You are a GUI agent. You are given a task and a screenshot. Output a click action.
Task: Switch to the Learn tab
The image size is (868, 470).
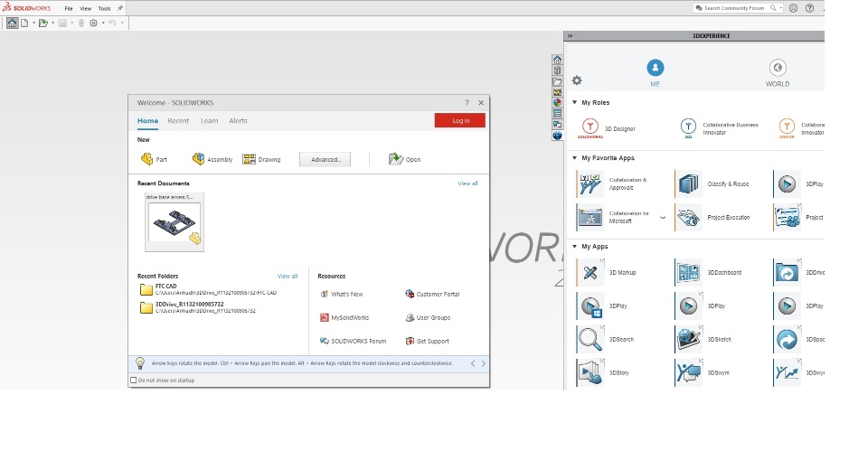pos(209,121)
